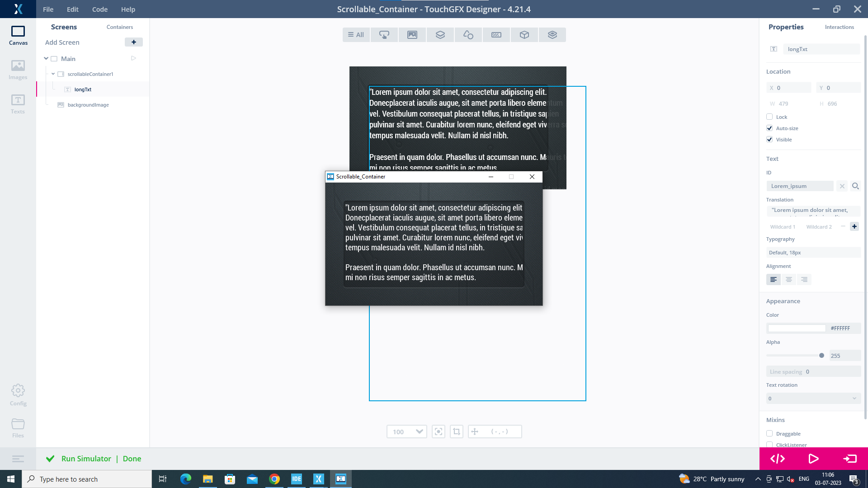Viewport: 868px width, 488px height.
Task: Open the Config panel
Action: (18, 394)
